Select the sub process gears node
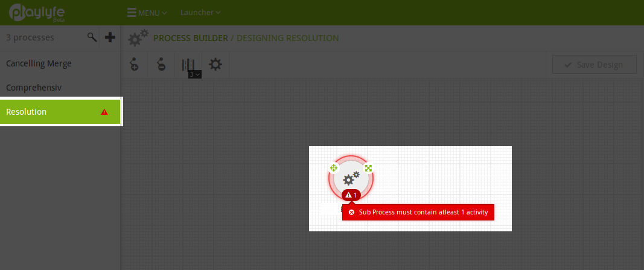The width and height of the screenshot is (644, 270). pyautogui.click(x=351, y=178)
